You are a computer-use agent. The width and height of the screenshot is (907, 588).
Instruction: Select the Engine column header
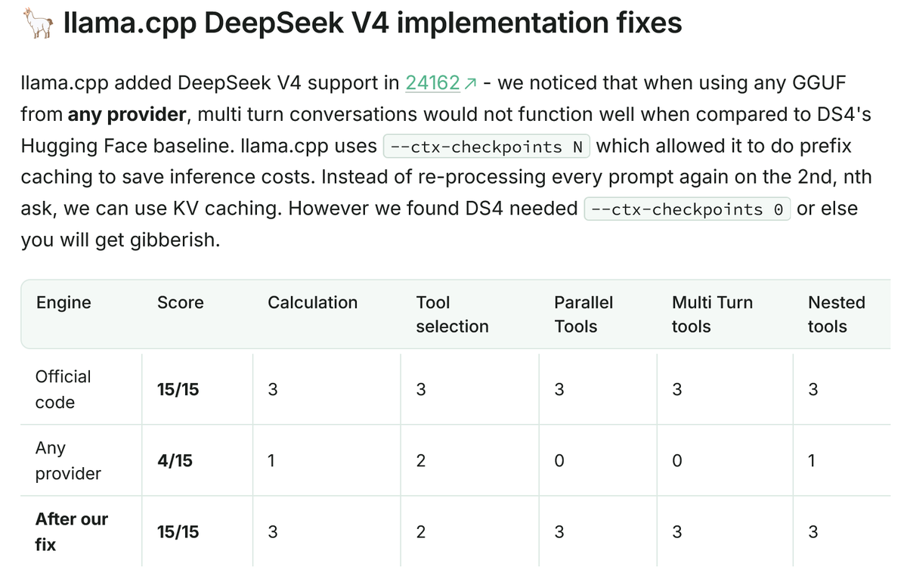(x=63, y=302)
